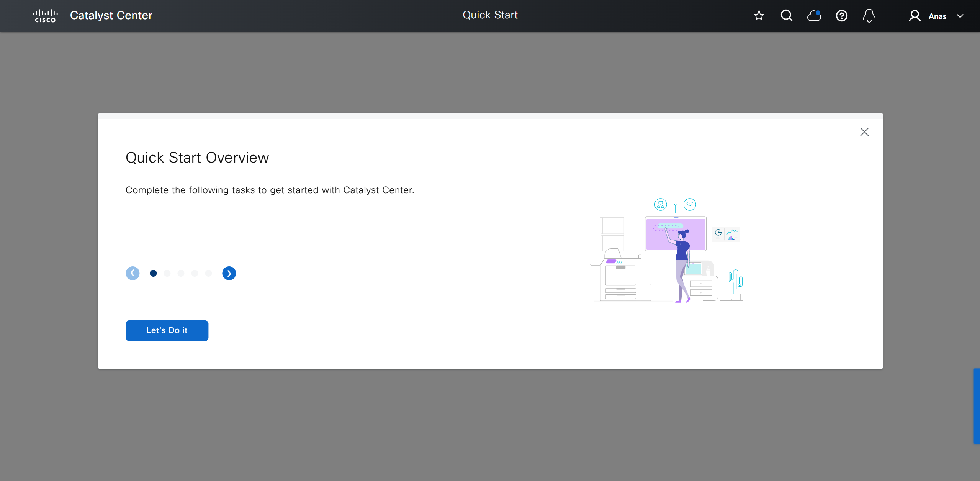Select the fifth carousel dot
980x481 pixels.
[208, 273]
